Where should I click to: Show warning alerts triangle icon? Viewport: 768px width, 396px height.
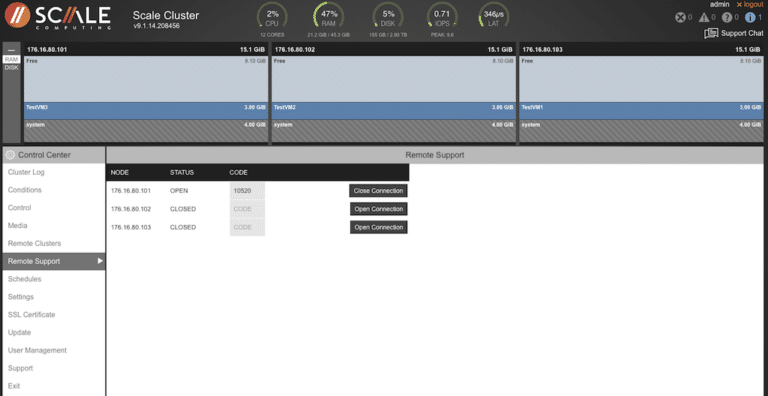[x=704, y=18]
